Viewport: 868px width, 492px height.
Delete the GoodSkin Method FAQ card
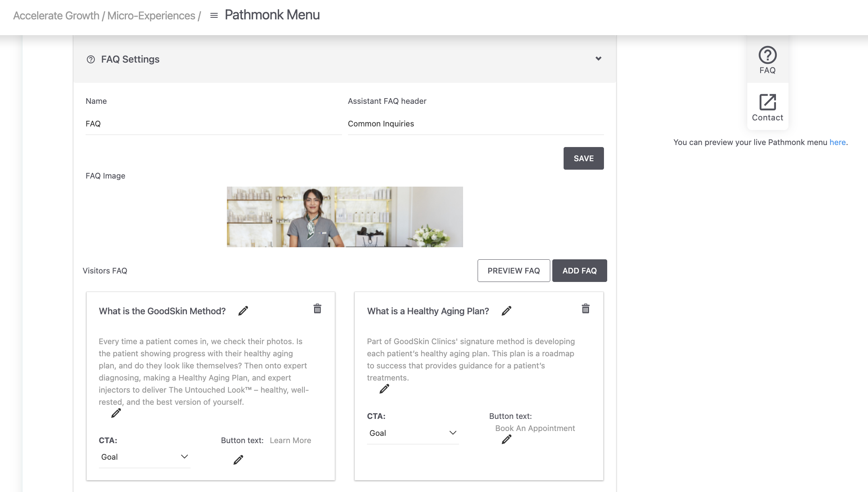tap(317, 309)
